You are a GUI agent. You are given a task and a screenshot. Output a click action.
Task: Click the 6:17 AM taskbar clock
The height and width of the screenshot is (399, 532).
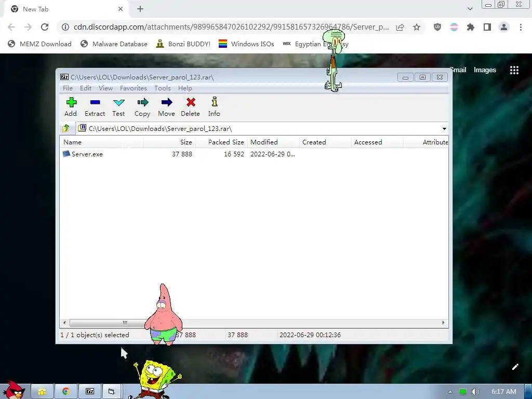tap(504, 392)
